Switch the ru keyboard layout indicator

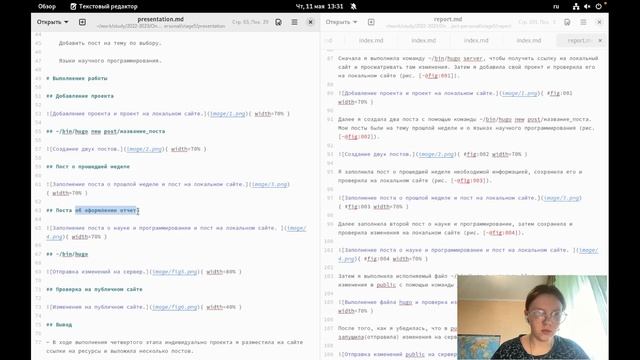[556, 6]
